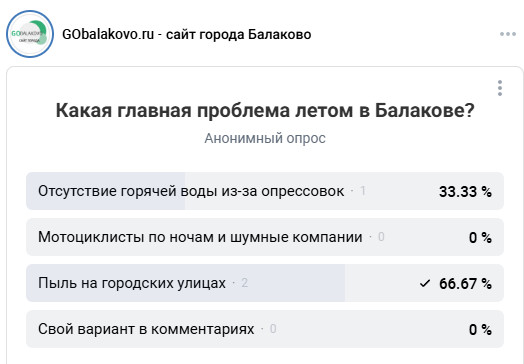
Task: Open poll options vertical three-dots menu
Action: [500, 88]
